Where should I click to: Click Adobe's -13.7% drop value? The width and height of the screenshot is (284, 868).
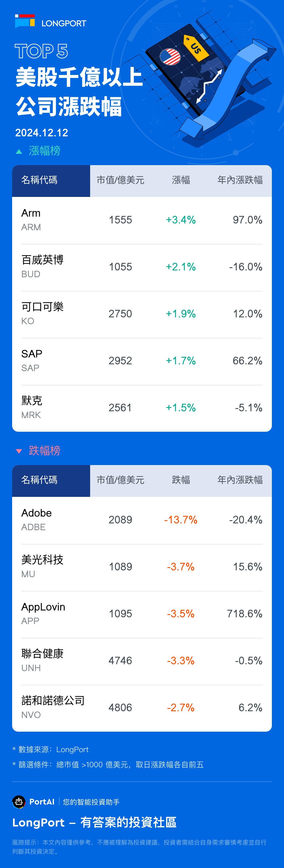pos(180,520)
